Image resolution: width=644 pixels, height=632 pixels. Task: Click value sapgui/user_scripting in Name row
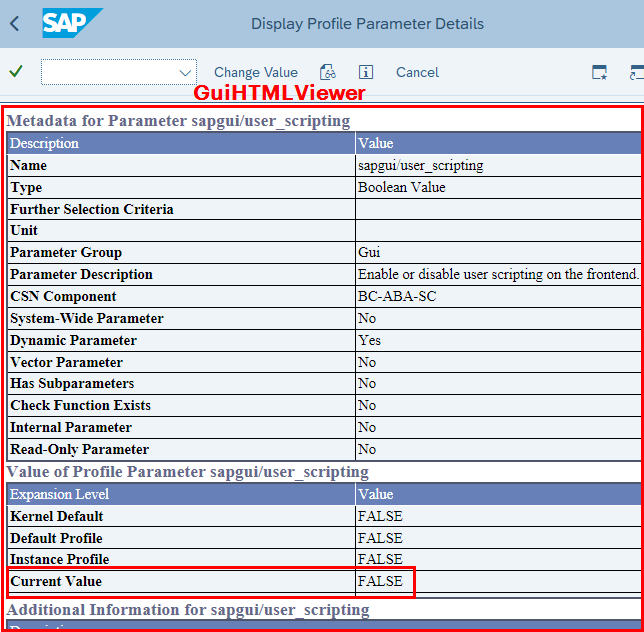pyautogui.click(x=421, y=165)
